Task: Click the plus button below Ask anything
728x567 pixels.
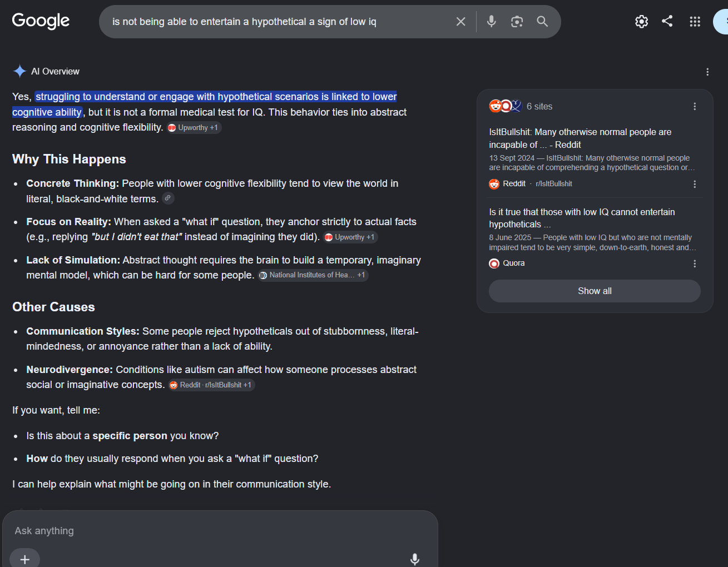Action: click(24, 559)
